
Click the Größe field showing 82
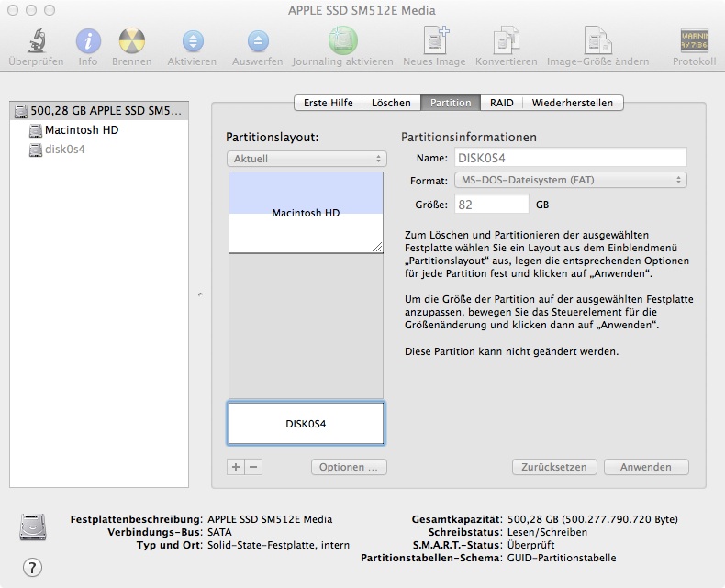click(492, 205)
